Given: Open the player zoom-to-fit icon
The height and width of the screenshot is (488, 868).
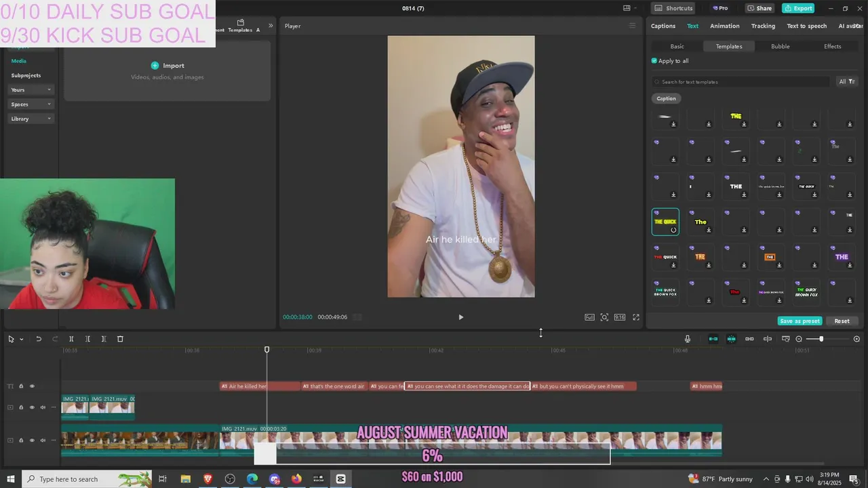Looking at the screenshot, I should click(x=604, y=317).
